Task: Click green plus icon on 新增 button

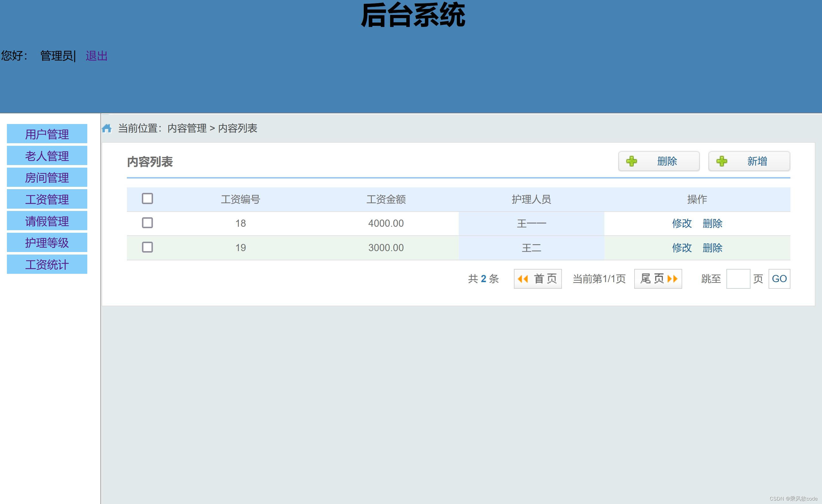Action: [x=722, y=161]
